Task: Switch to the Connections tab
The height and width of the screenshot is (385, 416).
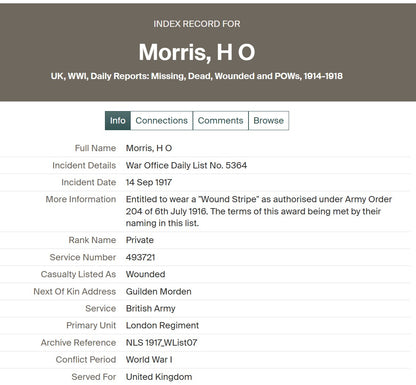Action: click(x=162, y=121)
